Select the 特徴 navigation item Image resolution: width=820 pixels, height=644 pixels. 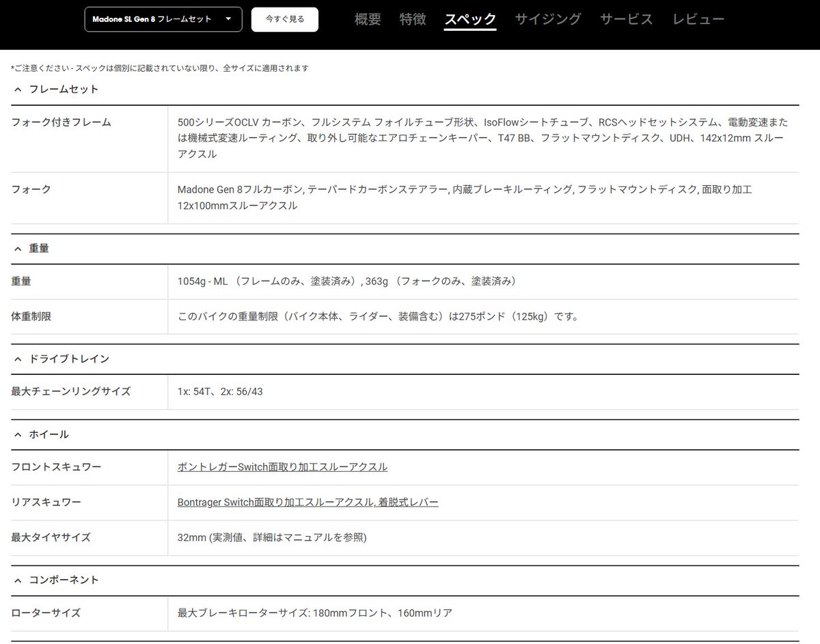412,19
